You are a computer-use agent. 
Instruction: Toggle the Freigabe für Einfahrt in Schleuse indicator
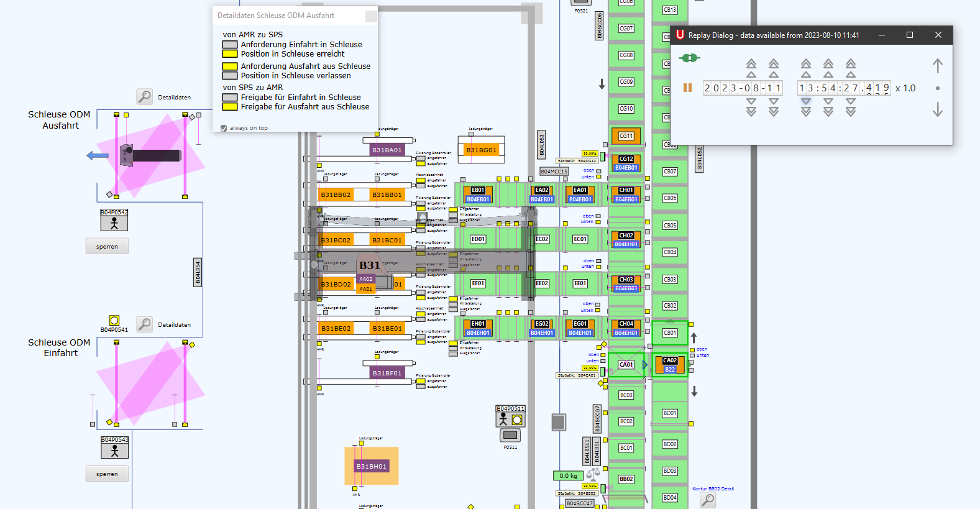coord(230,98)
